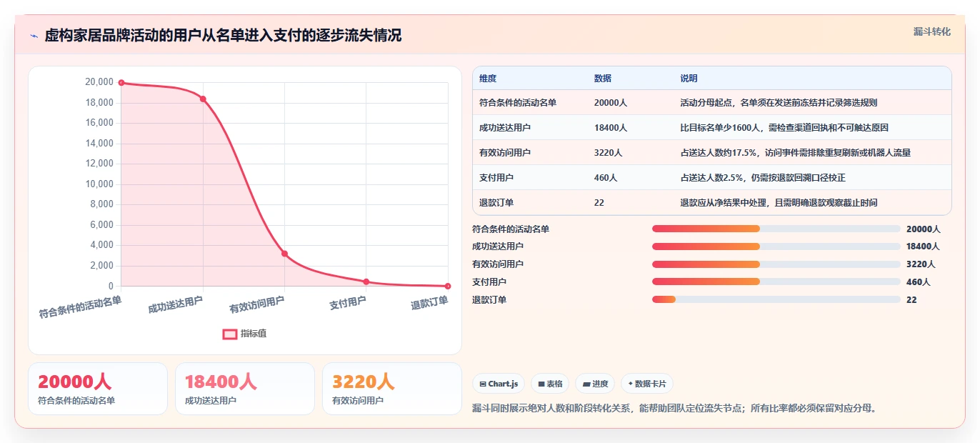Viewport: 980px width, 443px height.
Task: Click the 符合条件的活动名单 progress bar
Action: pos(776,229)
